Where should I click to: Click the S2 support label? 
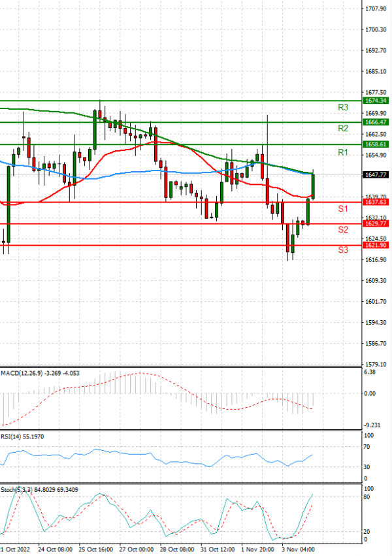[343, 230]
